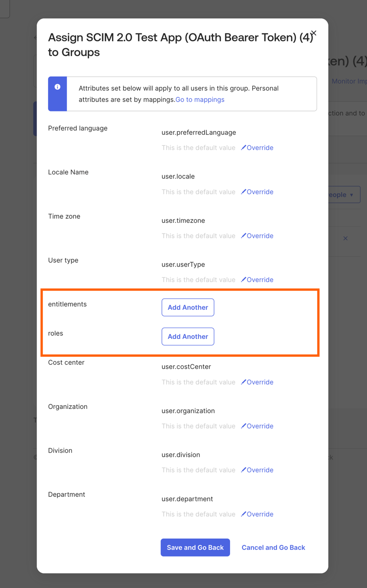The width and height of the screenshot is (367, 588).
Task: Override the User type value
Action: tap(257, 280)
